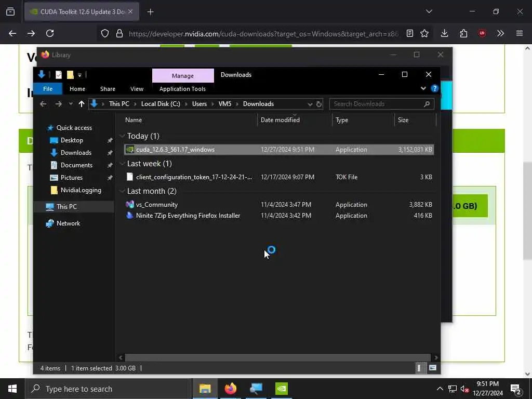532x399 pixels.
Task: Close the CUDA Toolkit tab
Action: point(130,11)
